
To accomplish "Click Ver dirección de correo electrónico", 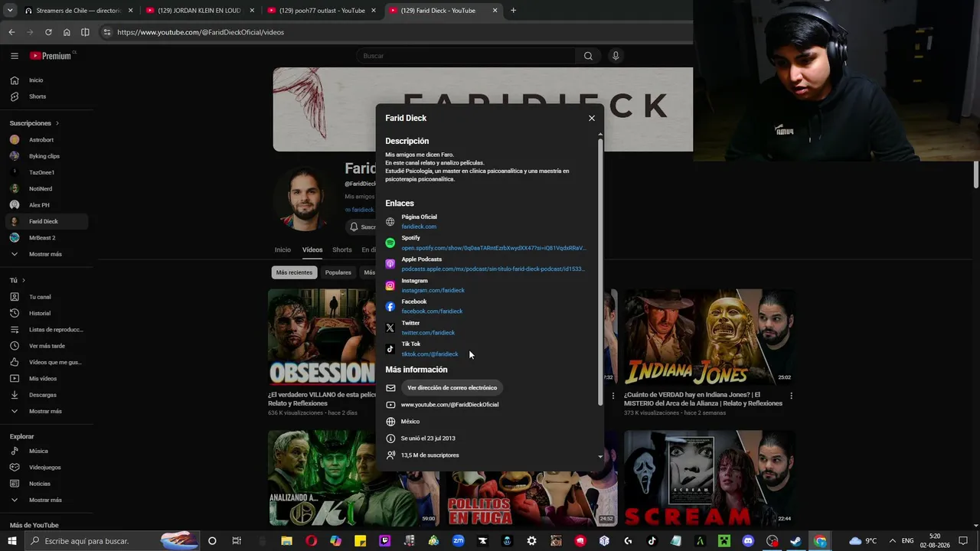I will coord(452,388).
